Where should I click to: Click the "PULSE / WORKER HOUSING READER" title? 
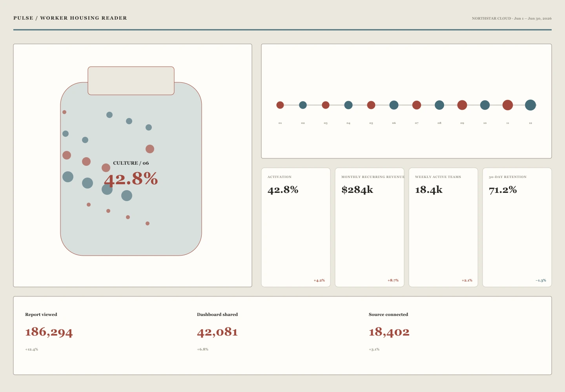pyautogui.click(x=70, y=18)
